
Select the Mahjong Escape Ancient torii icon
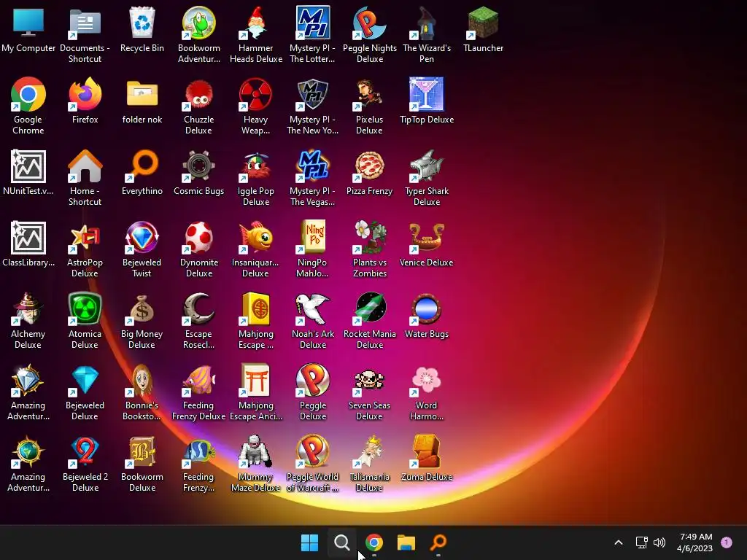point(255,379)
